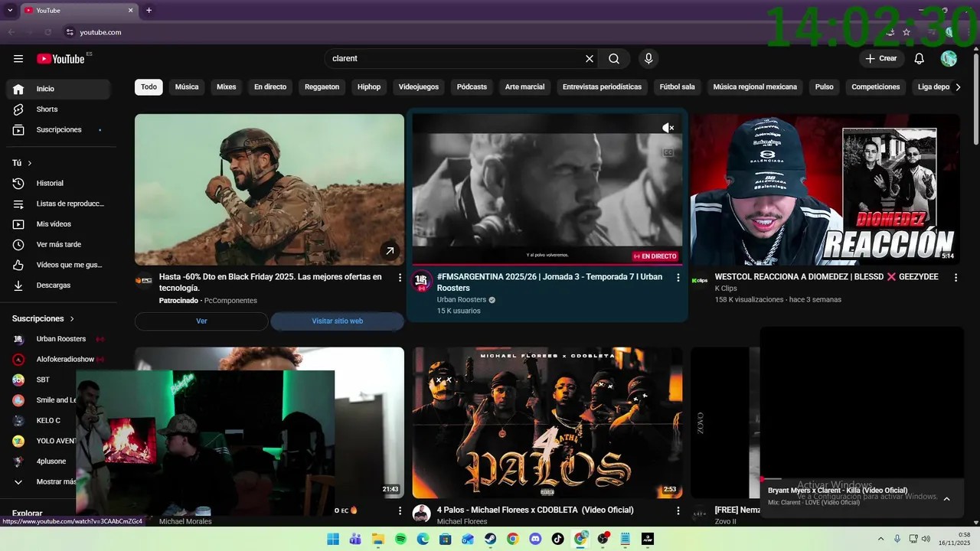980x551 pixels.
Task: Open Spotify from the taskbar
Action: [400, 539]
